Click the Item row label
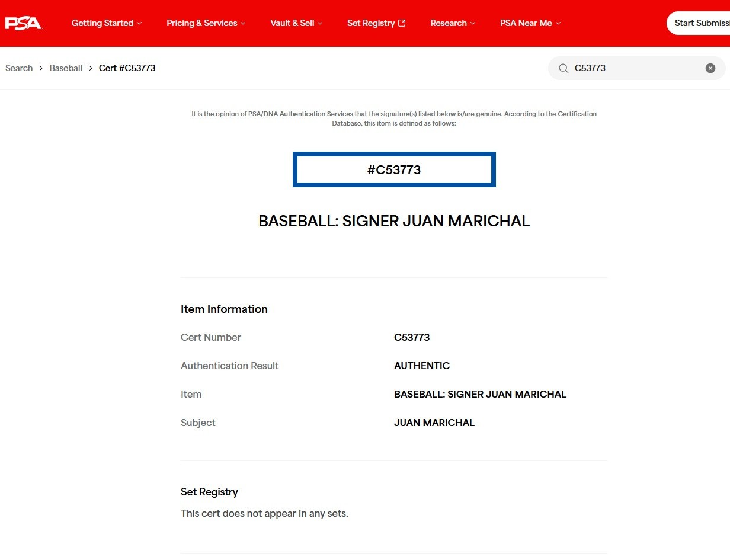This screenshot has height=560, width=730. [191, 394]
